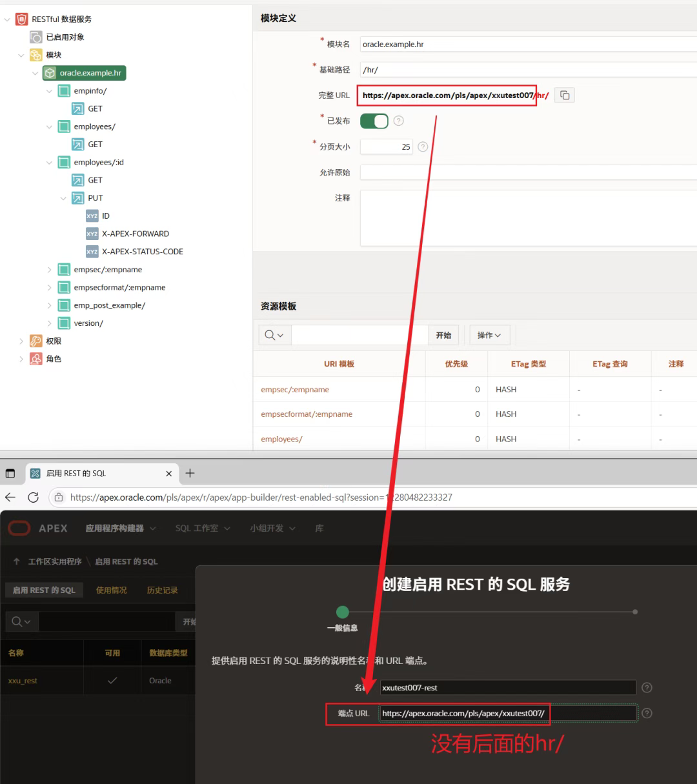Screen dimensions: 697x784
Task: Switch to the 使用情况 tab
Action: [112, 590]
